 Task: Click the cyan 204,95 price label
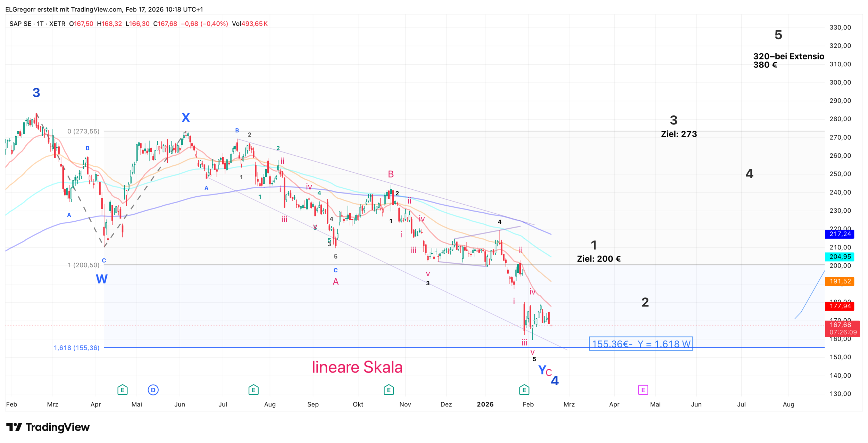(840, 257)
